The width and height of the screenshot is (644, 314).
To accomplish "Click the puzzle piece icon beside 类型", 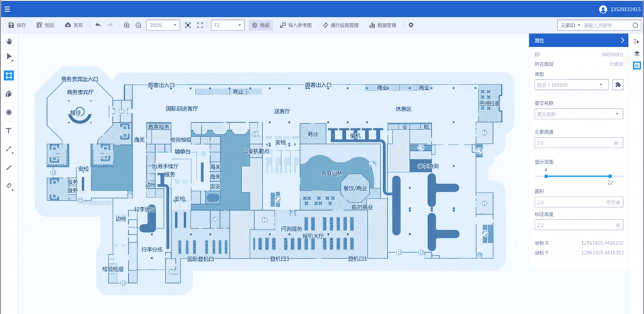I will [x=618, y=85].
